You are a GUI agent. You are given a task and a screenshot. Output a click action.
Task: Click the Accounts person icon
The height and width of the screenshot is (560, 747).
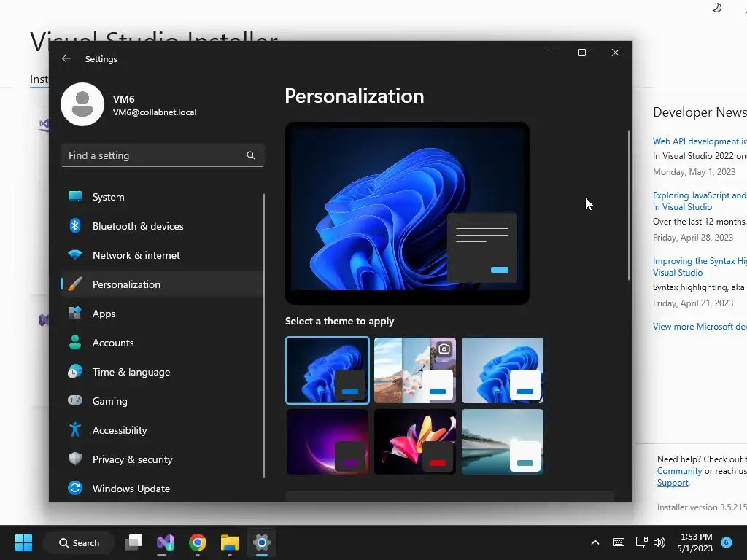click(x=75, y=342)
